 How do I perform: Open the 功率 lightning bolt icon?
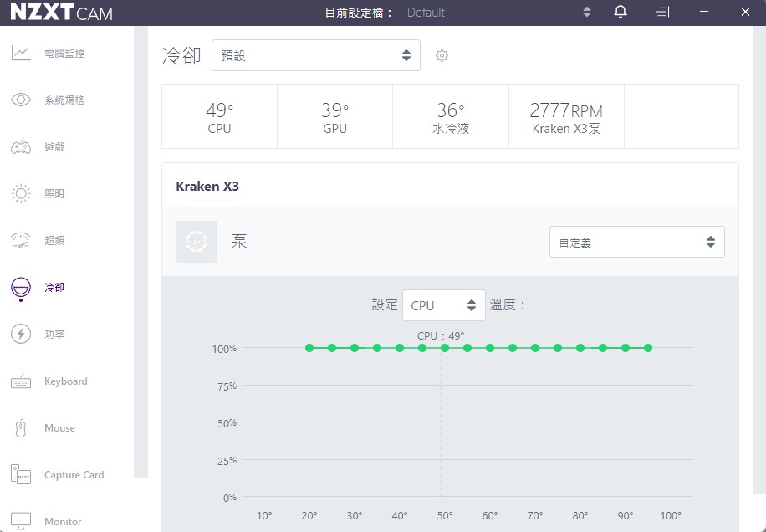coord(21,334)
